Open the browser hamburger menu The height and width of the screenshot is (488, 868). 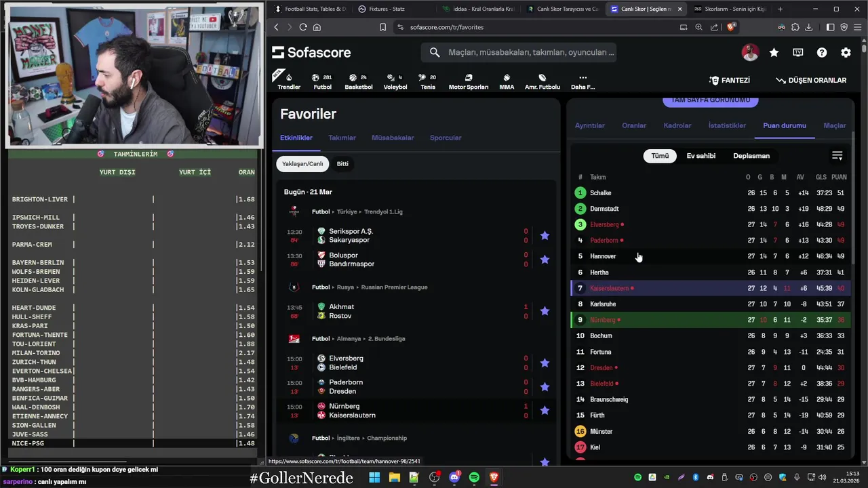point(857,27)
